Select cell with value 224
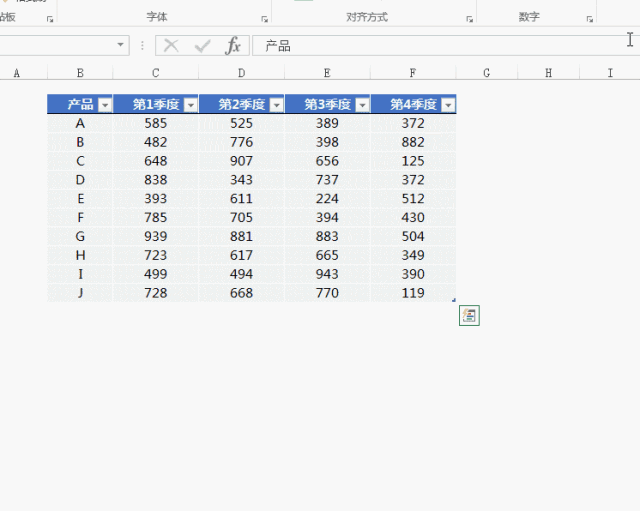This screenshot has height=511, width=640. tap(327, 198)
